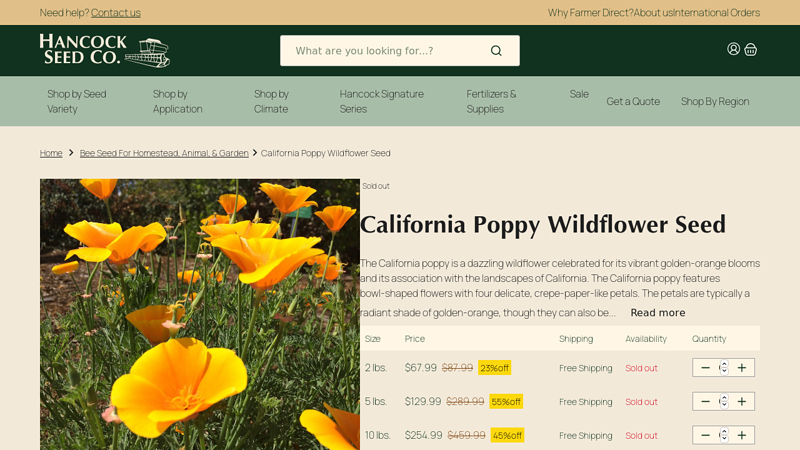
Task: Click the Quantity column header
Action: tap(709, 339)
